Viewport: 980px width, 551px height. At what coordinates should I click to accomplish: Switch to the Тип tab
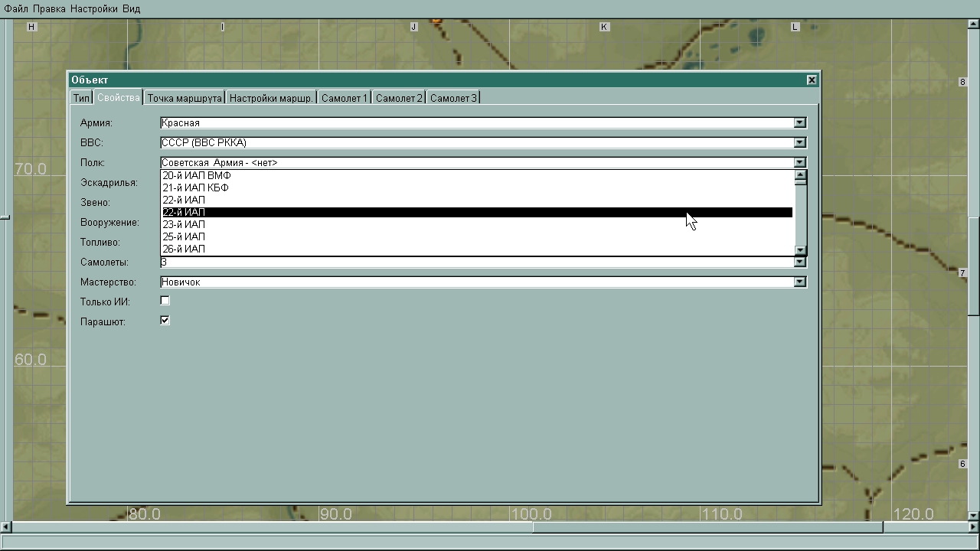(81, 98)
